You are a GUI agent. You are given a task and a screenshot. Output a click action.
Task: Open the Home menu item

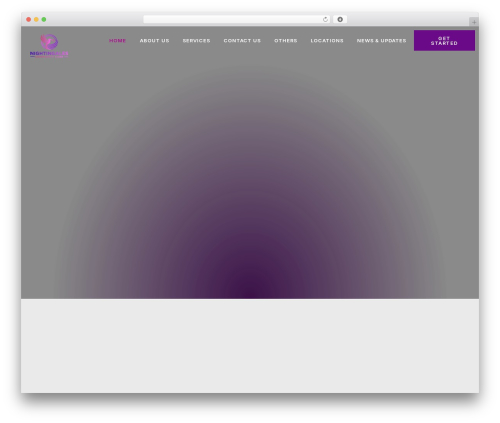point(117,41)
